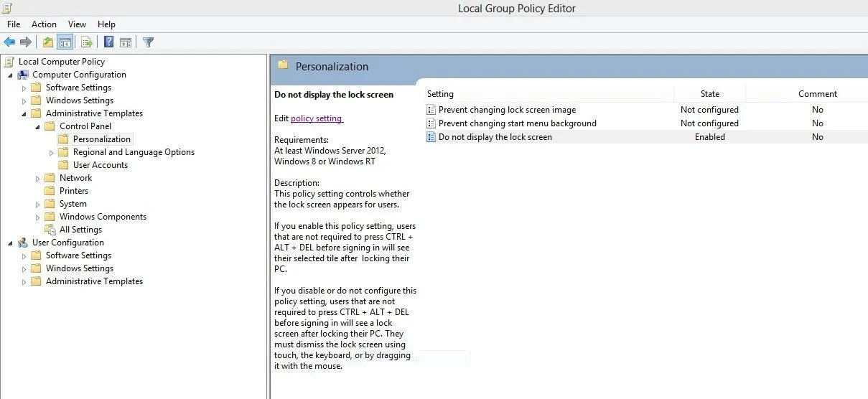Screen dimensions: 868x399
Task: Expand the Windows Components tree node
Action: (x=38, y=217)
